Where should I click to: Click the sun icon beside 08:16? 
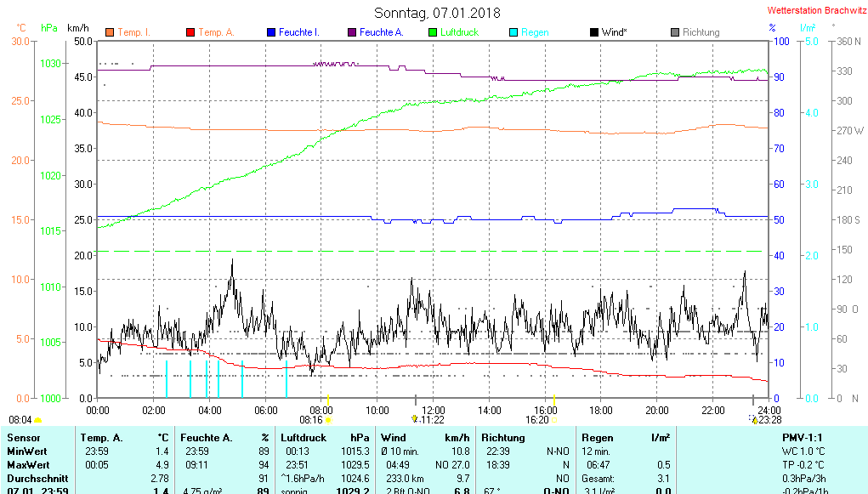point(329,420)
